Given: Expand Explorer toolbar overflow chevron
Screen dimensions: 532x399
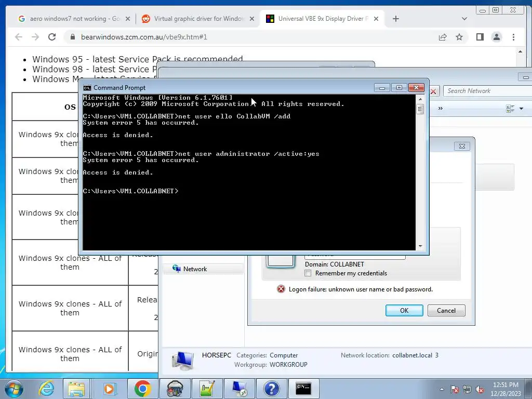Looking at the screenshot, I should 441,109.
